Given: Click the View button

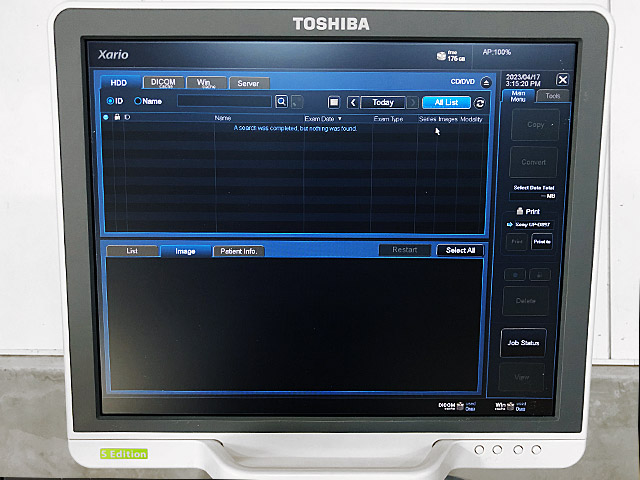Looking at the screenshot, I should click(522, 377).
